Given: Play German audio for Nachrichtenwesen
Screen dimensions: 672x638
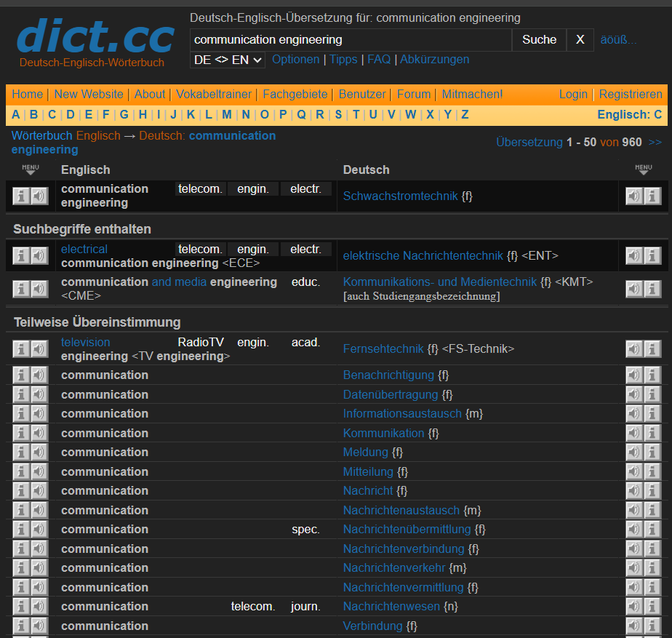Looking at the screenshot, I should click(634, 606).
